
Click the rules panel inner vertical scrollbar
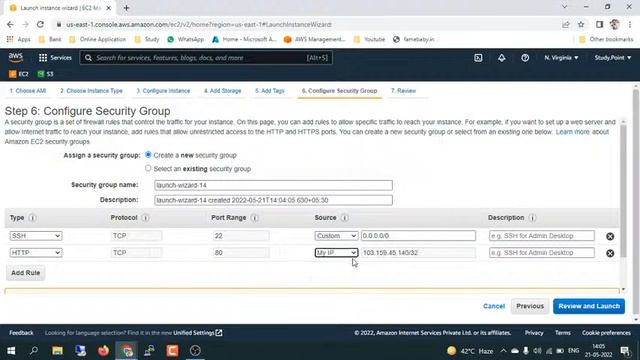point(623,192)
